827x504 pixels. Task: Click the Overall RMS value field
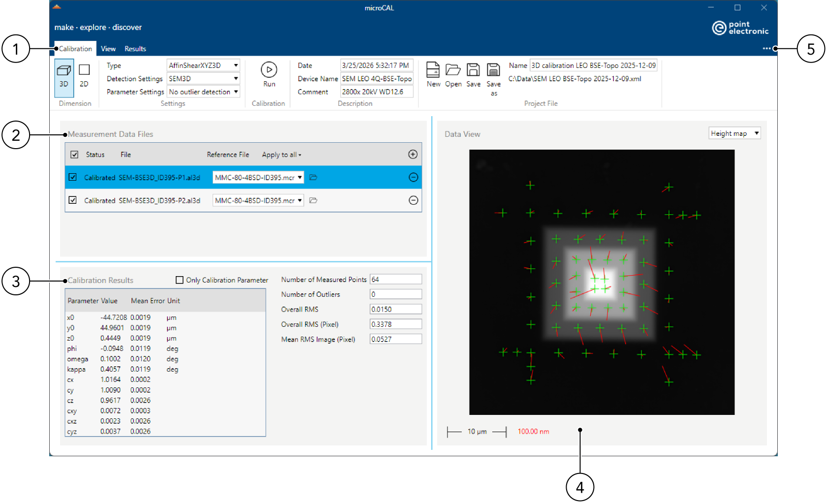(396, 310)
